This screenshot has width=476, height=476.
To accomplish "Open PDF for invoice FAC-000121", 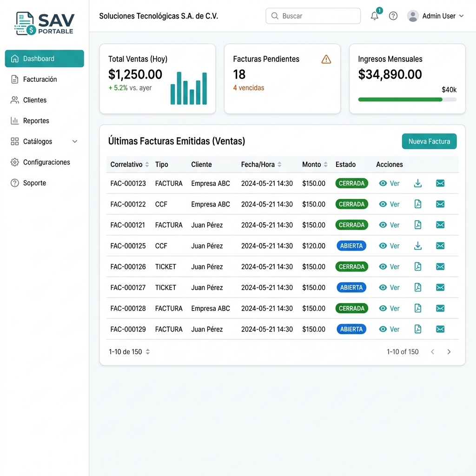I will tap(418, 225).
